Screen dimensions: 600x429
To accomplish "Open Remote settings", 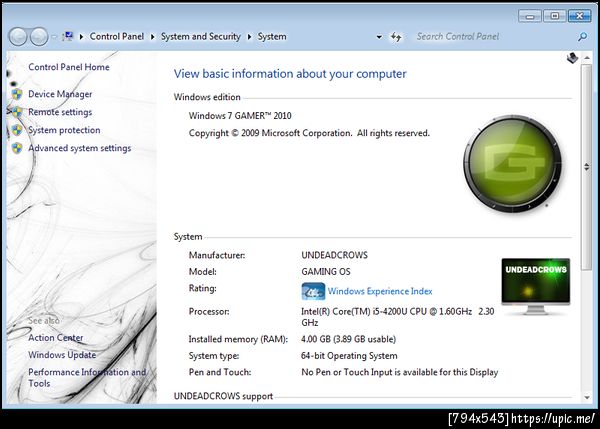I will tap(60, 112).
